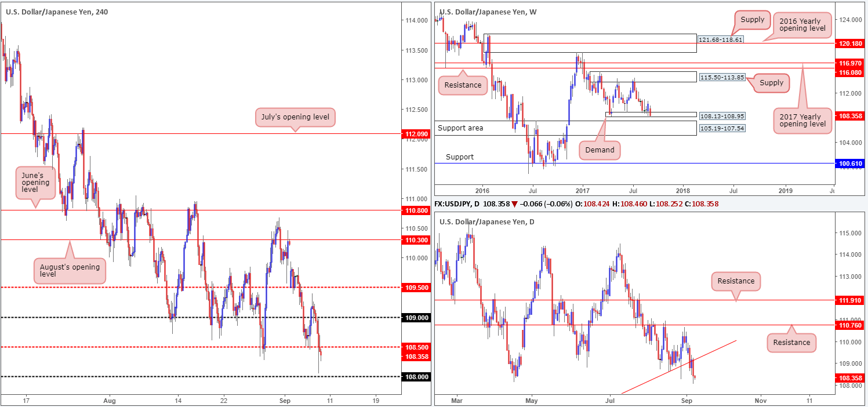The width and height of the screenshot is (868, 407).
Task: Click the 'May' date on the daily time axis
Action: (x=532, y=400)
